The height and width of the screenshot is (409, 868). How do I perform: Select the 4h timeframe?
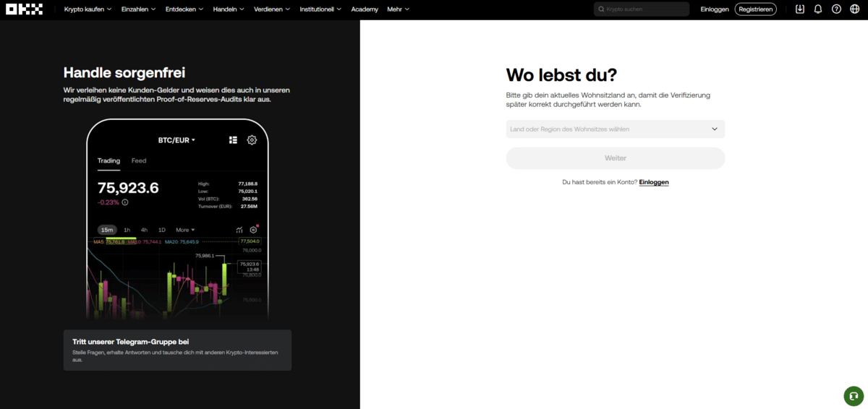point(144,230)
